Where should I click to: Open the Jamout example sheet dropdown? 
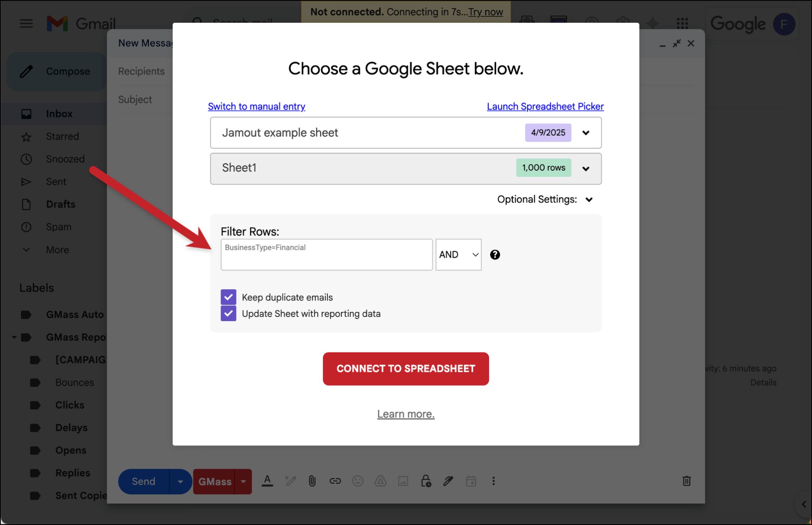pyautogui.click(x=406, y=133)
